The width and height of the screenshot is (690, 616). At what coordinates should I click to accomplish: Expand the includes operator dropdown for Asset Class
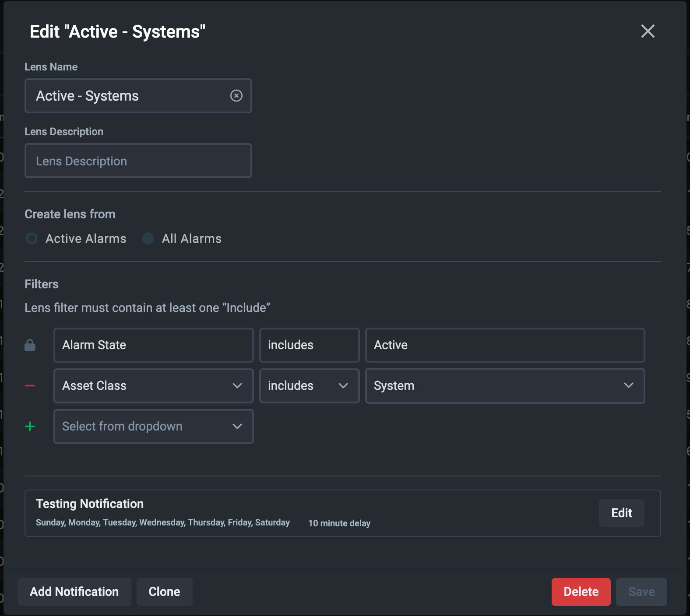pyautogui.click(x=309, y=385)
